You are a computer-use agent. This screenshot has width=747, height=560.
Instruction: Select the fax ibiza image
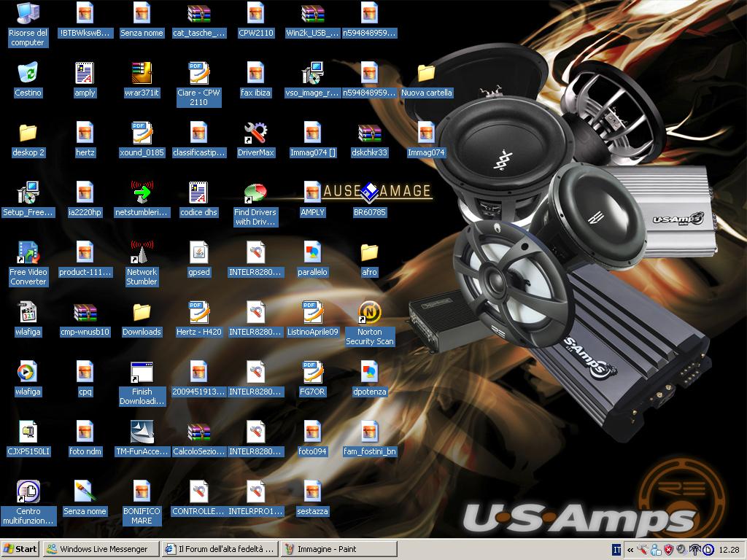(x=255, y=79)
